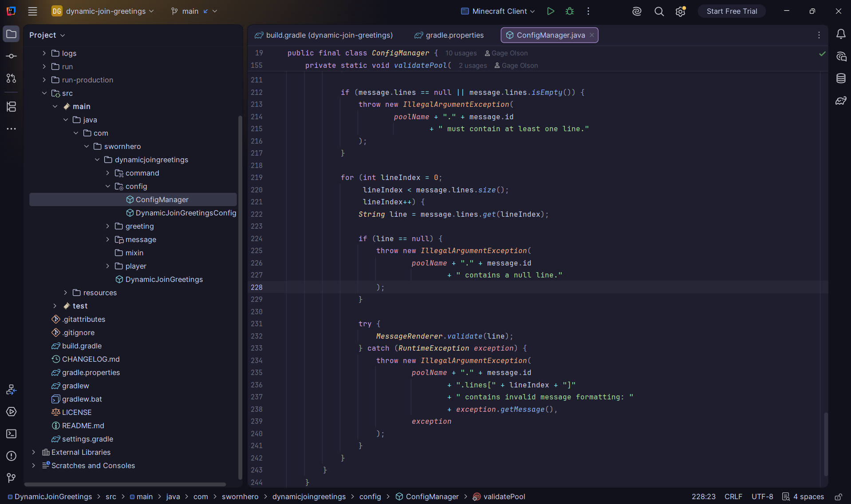This screenshot has width=851, height=504.
Task: Expand the logs folder
Action: pyautogui.click(x=44, y=53)
